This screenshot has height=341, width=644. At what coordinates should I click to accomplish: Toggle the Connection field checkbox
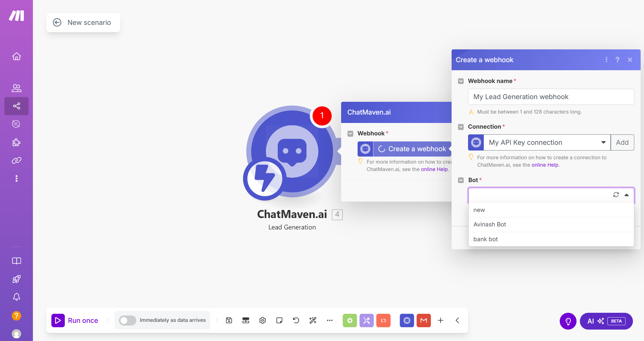(x=461, y=127)
